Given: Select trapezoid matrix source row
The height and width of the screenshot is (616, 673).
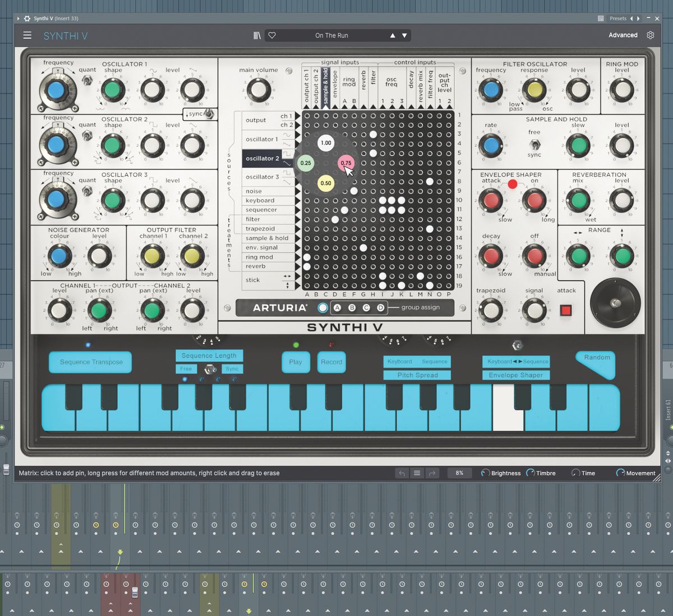Looking at the screenshot, I should [x=269, y=229].
